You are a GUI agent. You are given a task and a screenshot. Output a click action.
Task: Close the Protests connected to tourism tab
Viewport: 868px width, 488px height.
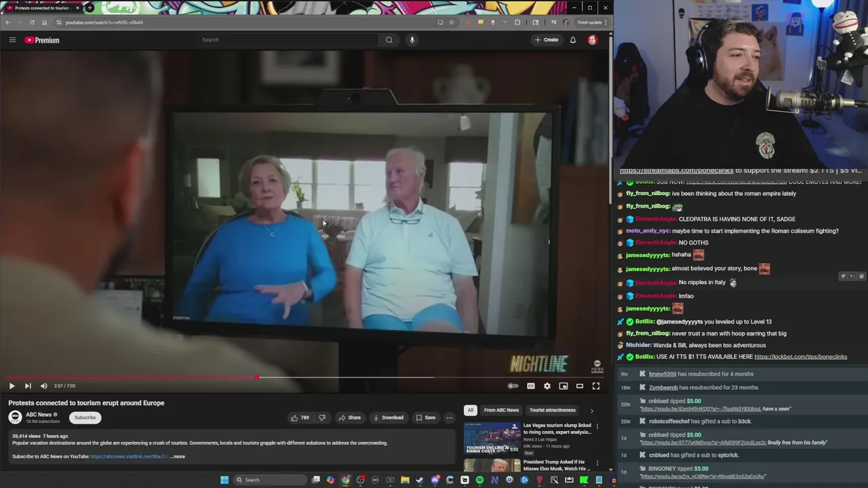click(x=77, y=7)
